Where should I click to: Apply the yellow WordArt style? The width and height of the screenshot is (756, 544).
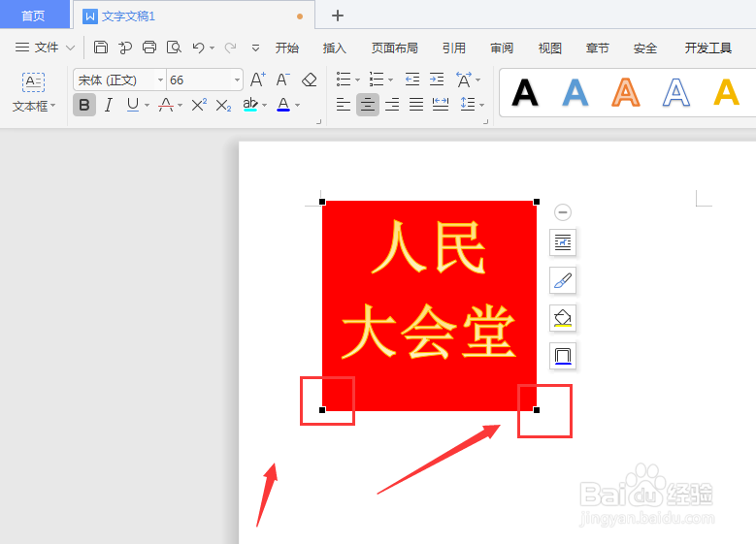(726, 92)
